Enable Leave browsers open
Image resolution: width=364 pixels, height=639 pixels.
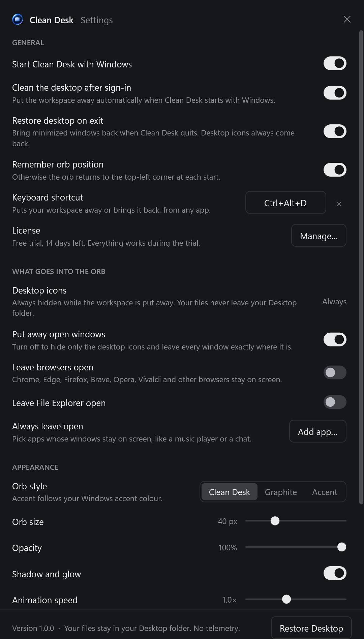pos(335,372)
